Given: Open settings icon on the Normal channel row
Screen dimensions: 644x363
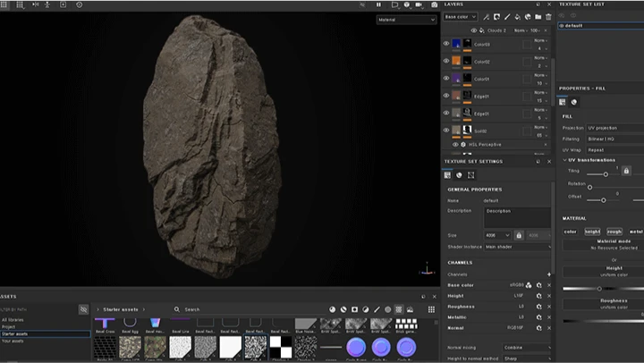Looking at the screenshot, I should [x=538, y=328].
